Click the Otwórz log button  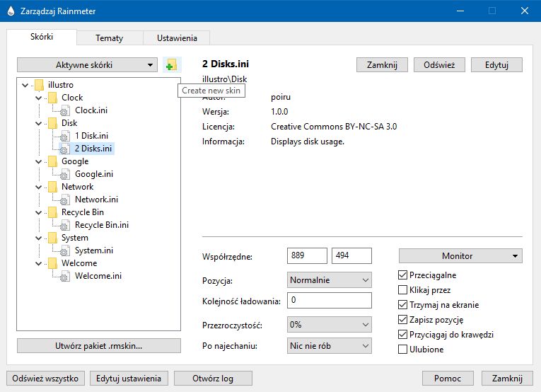tap(213, 378)
